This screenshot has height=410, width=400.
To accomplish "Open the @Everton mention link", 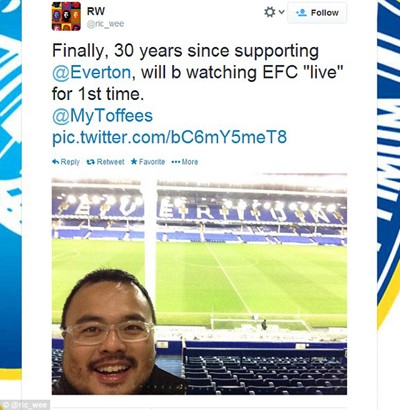I will pos(92,72).
